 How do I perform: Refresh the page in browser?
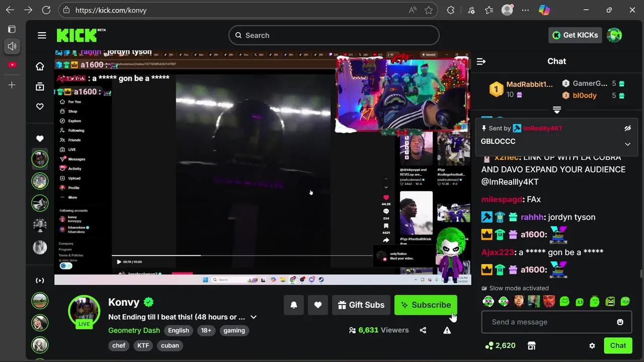[x=46, y=10]
